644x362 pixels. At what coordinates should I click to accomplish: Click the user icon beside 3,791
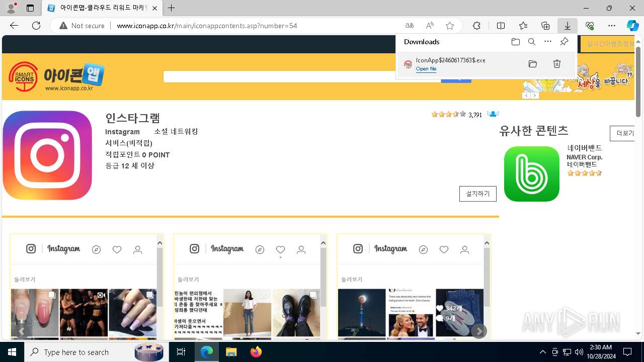pyautogui.click(x=493, y=114)
